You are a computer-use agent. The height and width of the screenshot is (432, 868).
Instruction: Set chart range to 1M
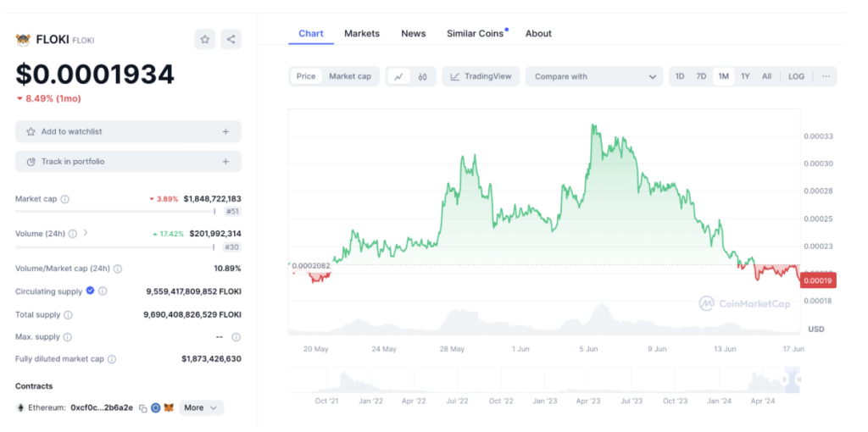click(724, 76)
